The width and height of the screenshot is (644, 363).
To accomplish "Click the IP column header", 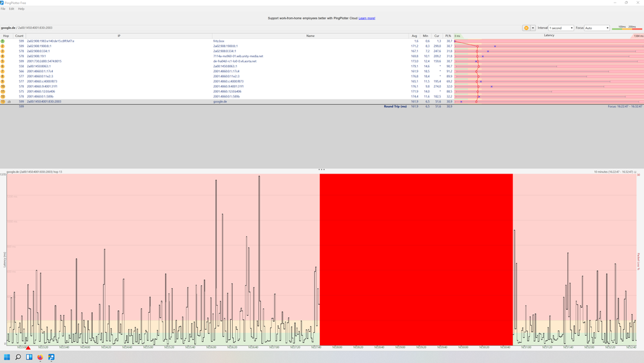I will (119, 35).
